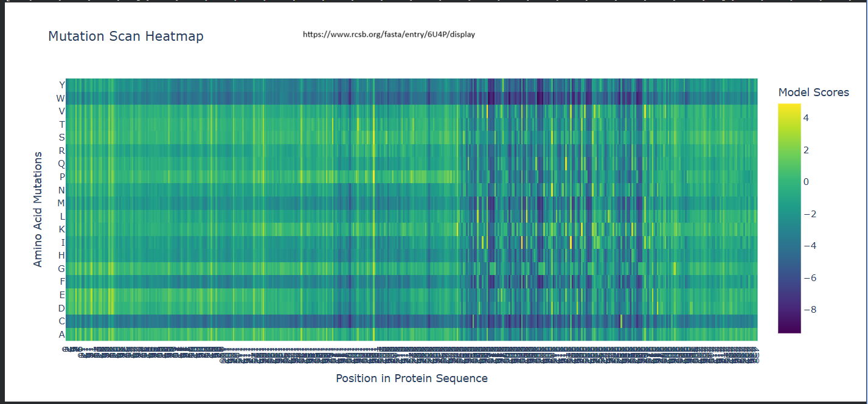Click the V amino acid axis label
This screenshot has height=404, width=868.
[61, 111]
